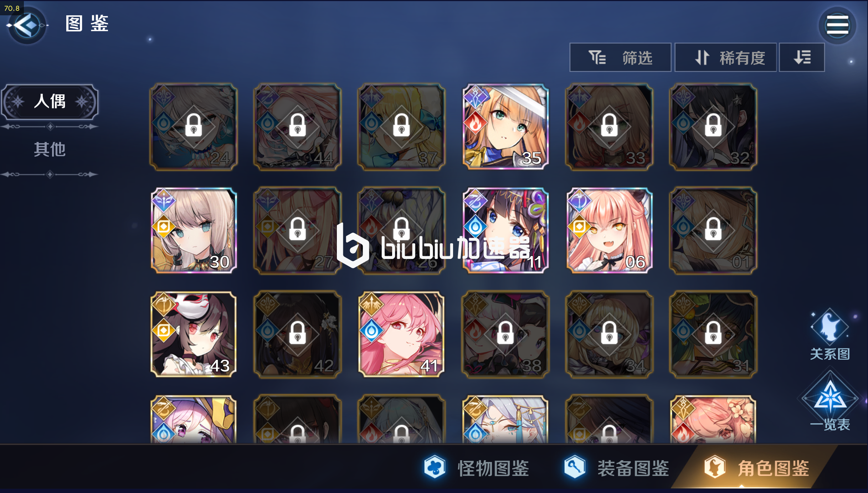Image resolution: width=868 pixels, height=493 pixels.
Task: Switch to the 装备图鉴 tab
Action: pyautogui.click(x=617, y=468)
